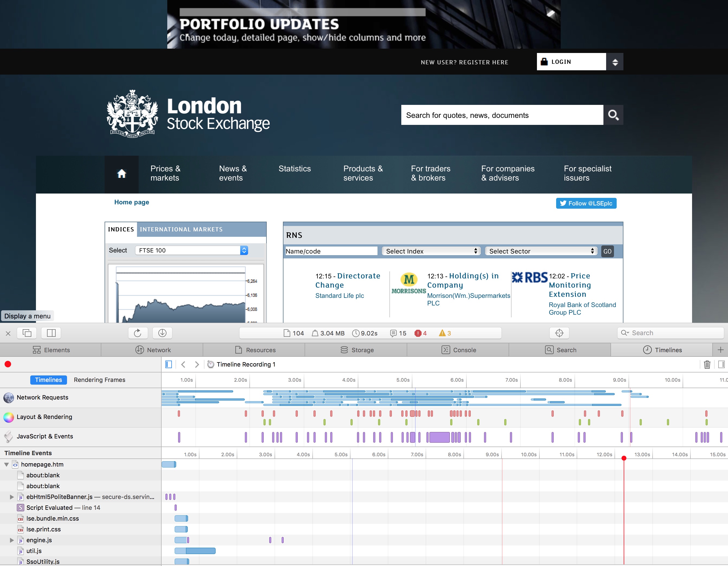
Task: Go forward in timeline navigation history
Action: click(197, 364)
